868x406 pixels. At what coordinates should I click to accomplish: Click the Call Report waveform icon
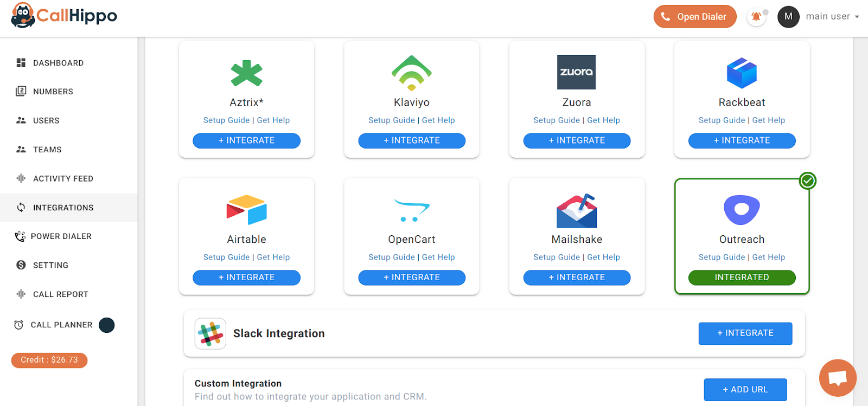21,294
